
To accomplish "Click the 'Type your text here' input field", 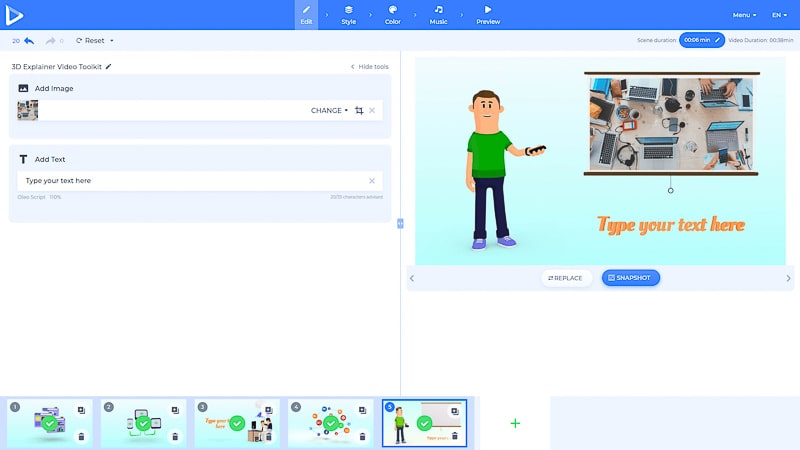I will coord(190,181).
